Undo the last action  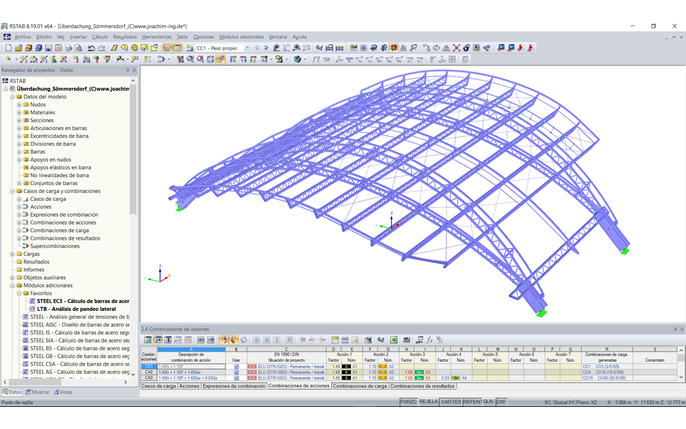coord(91,48)
